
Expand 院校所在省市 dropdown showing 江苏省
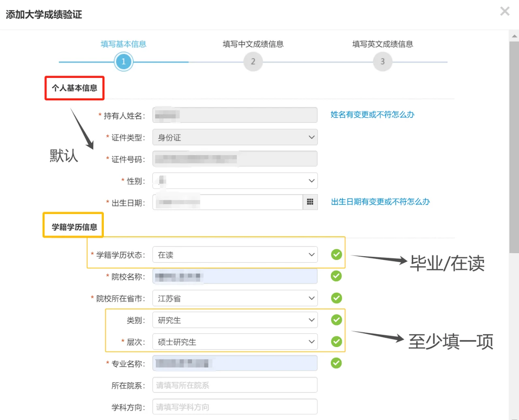(235, 298)
